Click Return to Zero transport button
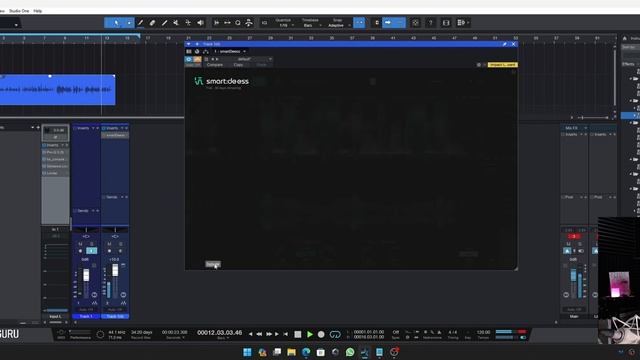Screen dimensions: 640x360 pos(285,334)
